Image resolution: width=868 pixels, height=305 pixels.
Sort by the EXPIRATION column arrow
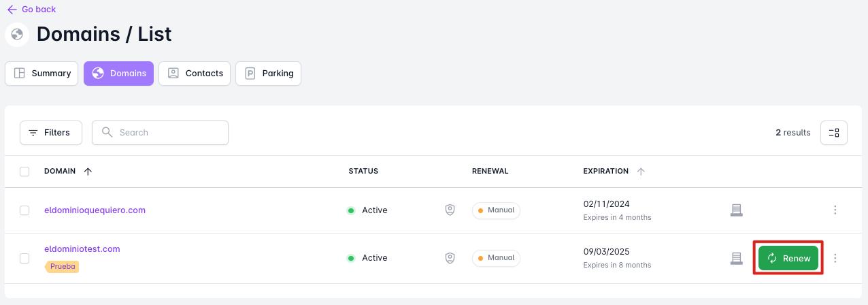(x=641, y=172)
